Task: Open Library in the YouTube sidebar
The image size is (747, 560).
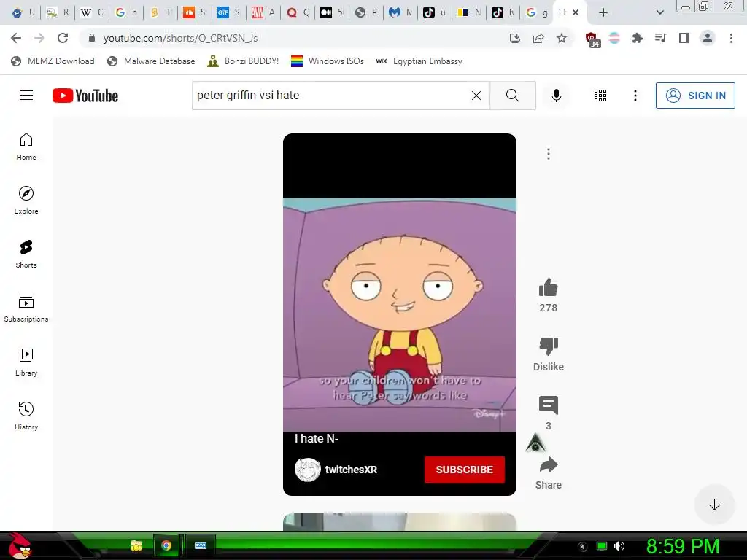Action: click(26, 362)
